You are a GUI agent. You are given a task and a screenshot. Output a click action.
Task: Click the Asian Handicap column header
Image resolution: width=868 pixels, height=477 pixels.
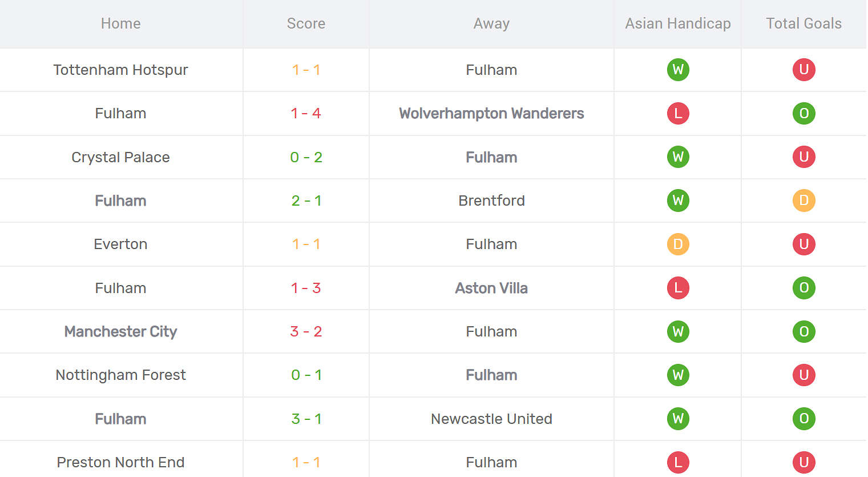pos(678,23)
